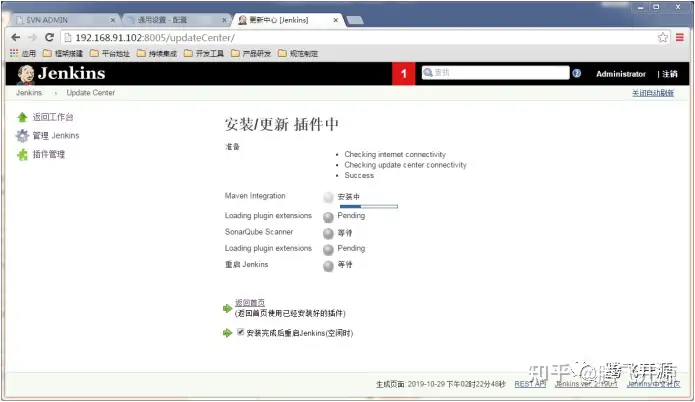Click first Loading plugin extensions status ball
The width and height of the screenshot is (695, 402).
(328, 217)
